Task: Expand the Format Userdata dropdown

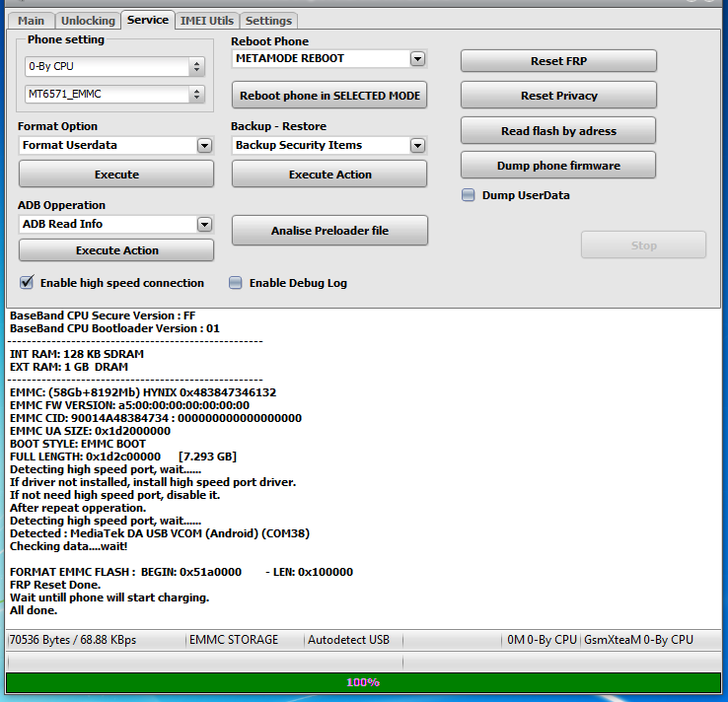Action: click(x=204, y=146)
